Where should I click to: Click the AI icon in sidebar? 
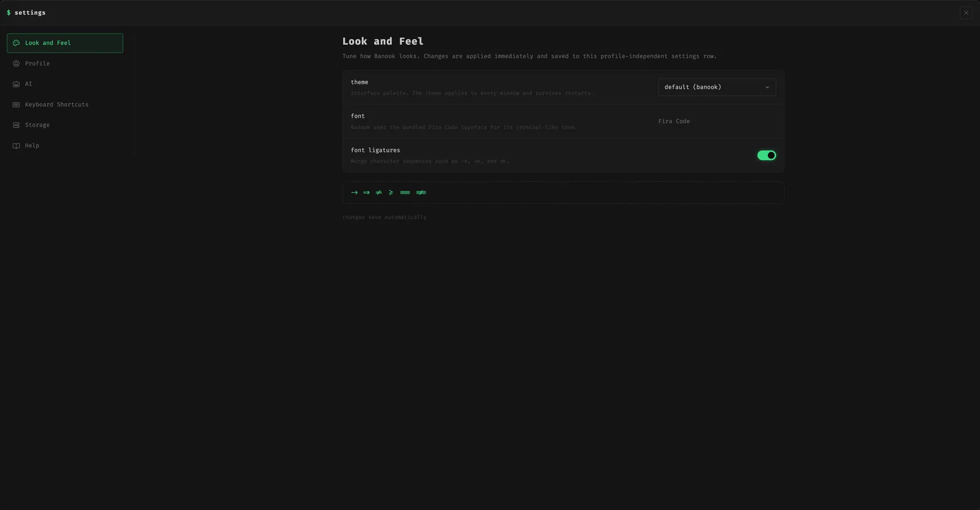(16, 84)
